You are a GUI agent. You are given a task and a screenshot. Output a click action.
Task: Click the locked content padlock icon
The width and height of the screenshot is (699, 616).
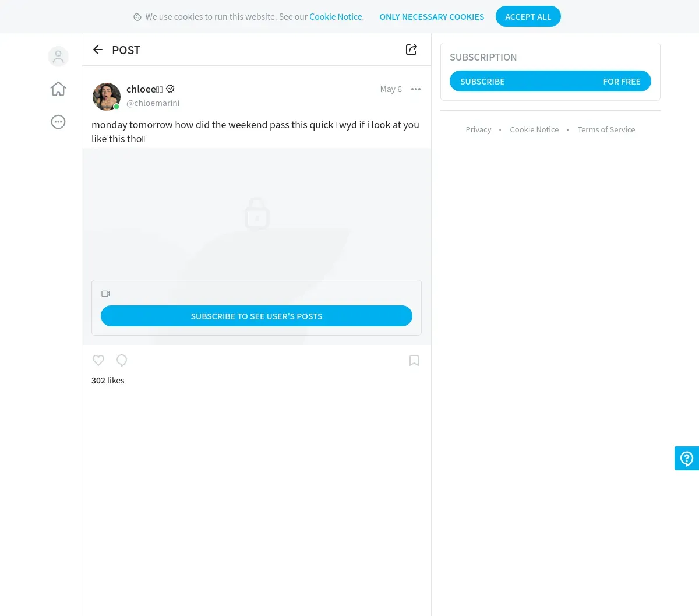point(257,213)
